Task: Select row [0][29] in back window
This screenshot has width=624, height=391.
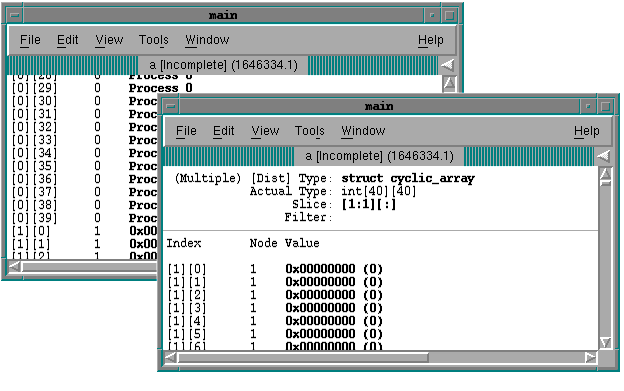Action: (102, 88)
